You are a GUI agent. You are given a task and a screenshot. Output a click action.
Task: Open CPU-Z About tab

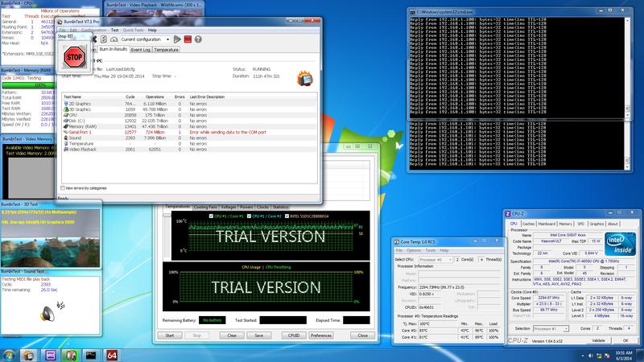pos(613,224)
